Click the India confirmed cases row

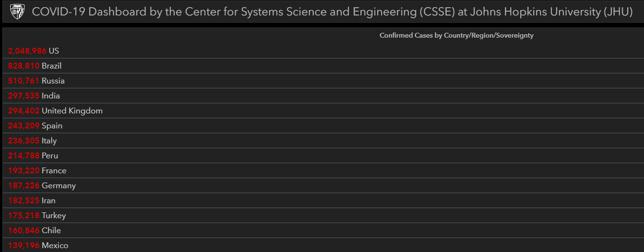(x=323, y=96)
